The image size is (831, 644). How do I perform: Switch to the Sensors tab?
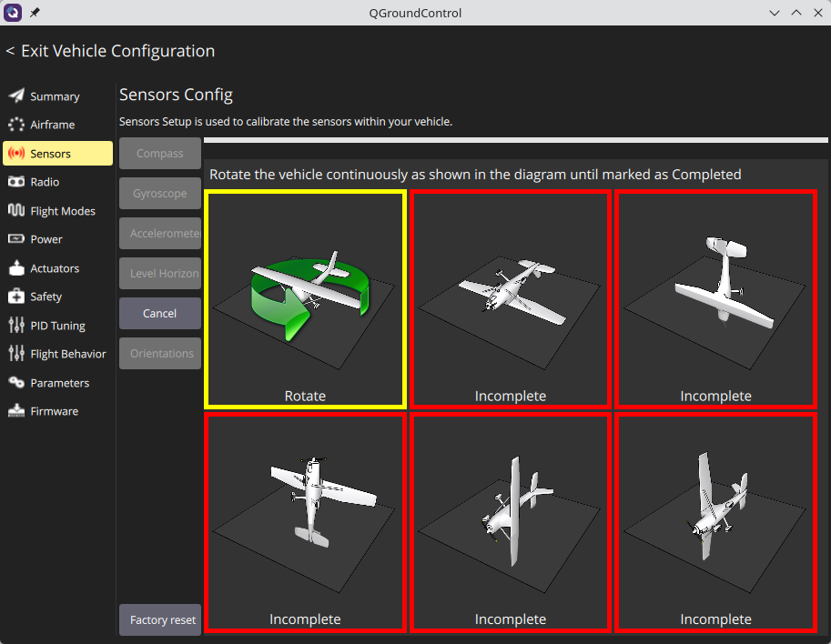click(58, 154)
